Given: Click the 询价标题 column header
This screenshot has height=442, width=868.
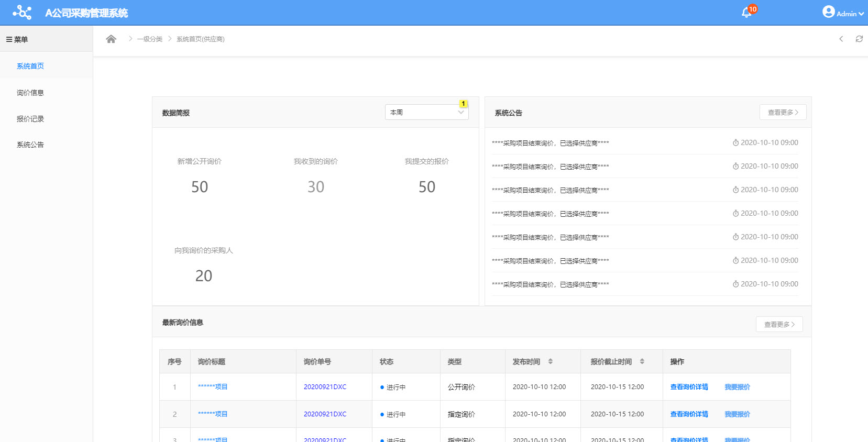Looking at the screenshot, I should 212,361.
